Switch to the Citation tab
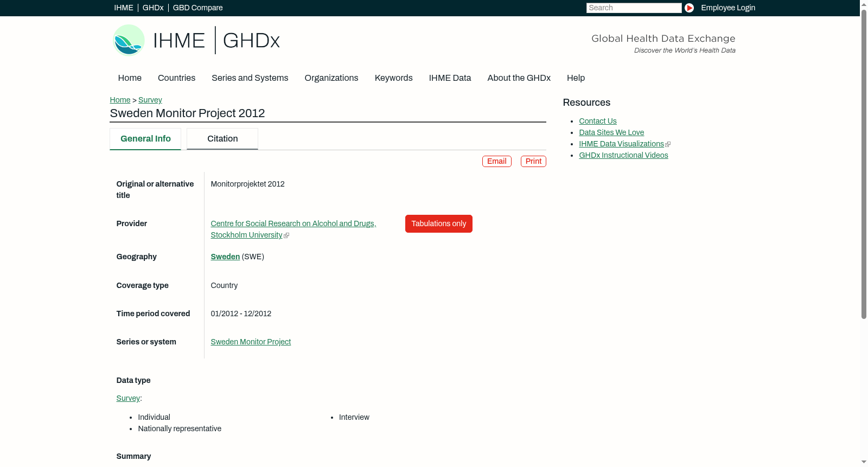 (x=222, y=139)
